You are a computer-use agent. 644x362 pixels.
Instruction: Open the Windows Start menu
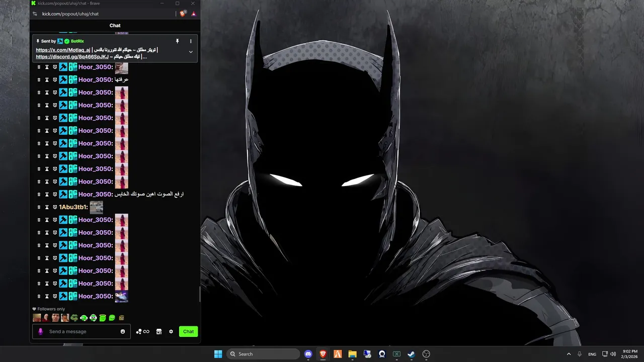tap(218, 354)
